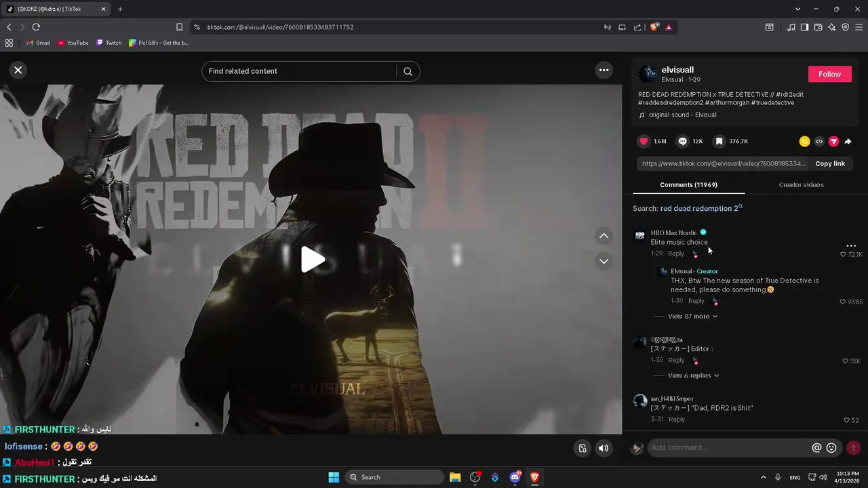Open Gmail bookmark
Screen dimensions: 868x488
pyautogui.click(x=38, y=43)
